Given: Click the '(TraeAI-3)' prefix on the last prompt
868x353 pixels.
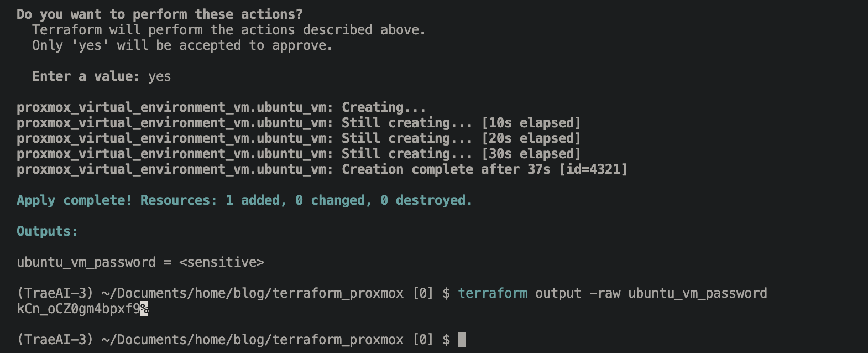Looking at the screenshot, I should tap(55, 339).
